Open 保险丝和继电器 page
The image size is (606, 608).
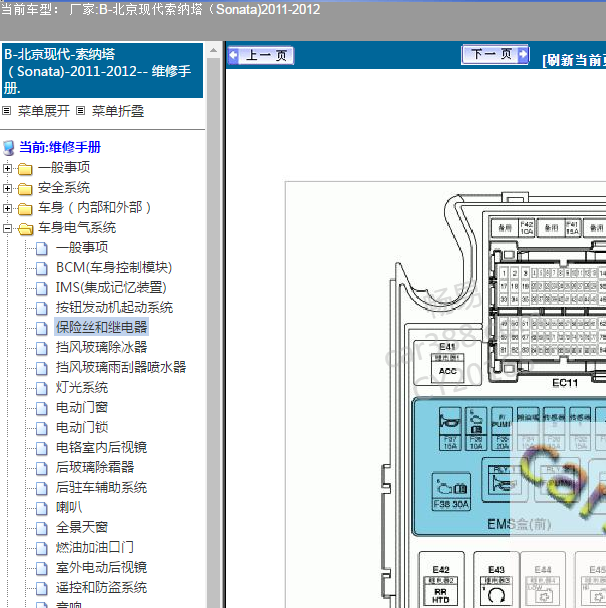coord(101,327)
